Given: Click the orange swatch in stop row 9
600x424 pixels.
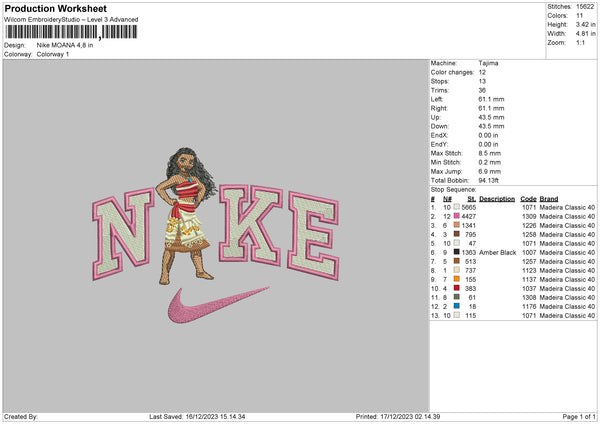Looking at the screenshot, I should click(x=457, y=279).
